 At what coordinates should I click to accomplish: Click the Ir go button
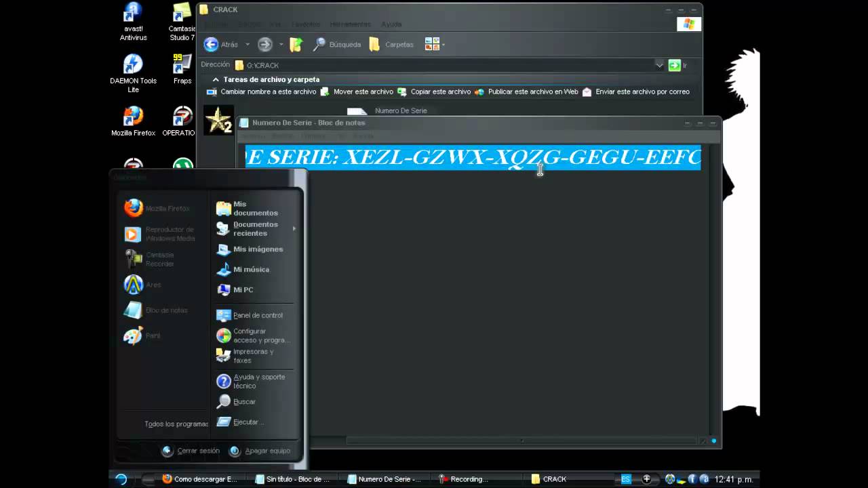678,65
